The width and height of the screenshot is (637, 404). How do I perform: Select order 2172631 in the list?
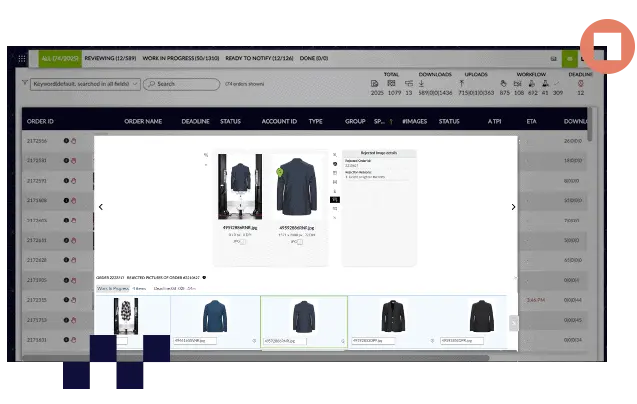(37, 240)
